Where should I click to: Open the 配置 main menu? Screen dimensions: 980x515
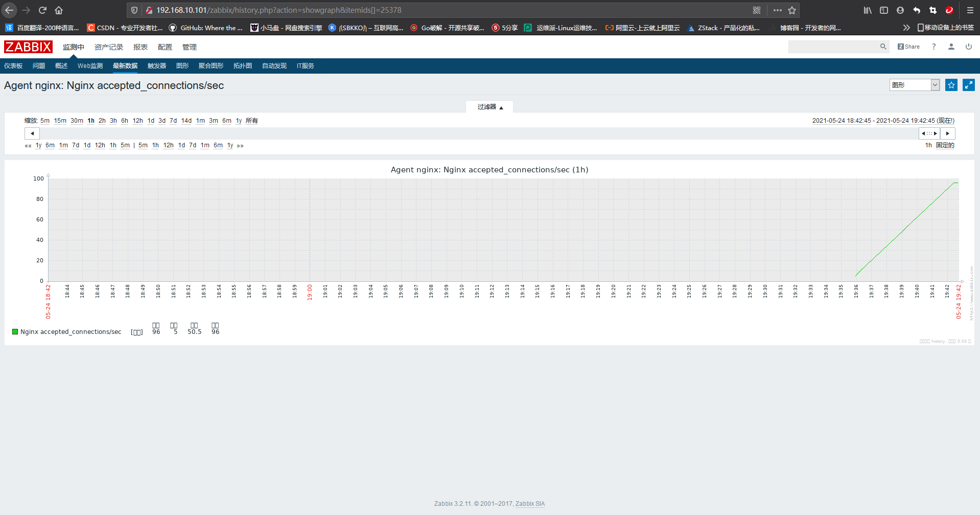(x=165, y=47)
